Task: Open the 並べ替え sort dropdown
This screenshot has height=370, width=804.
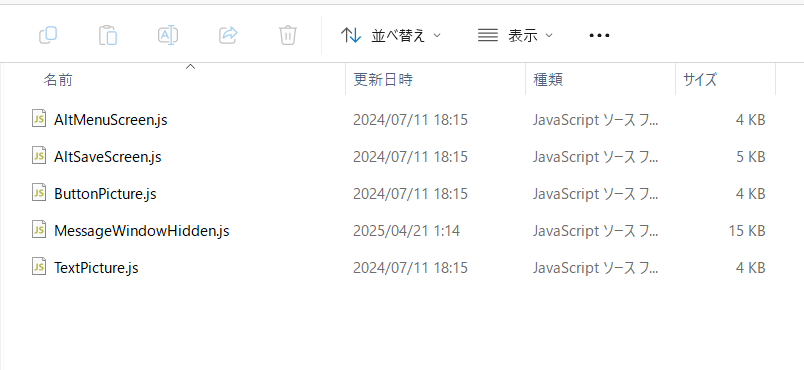Action: (x=390, y=35)
